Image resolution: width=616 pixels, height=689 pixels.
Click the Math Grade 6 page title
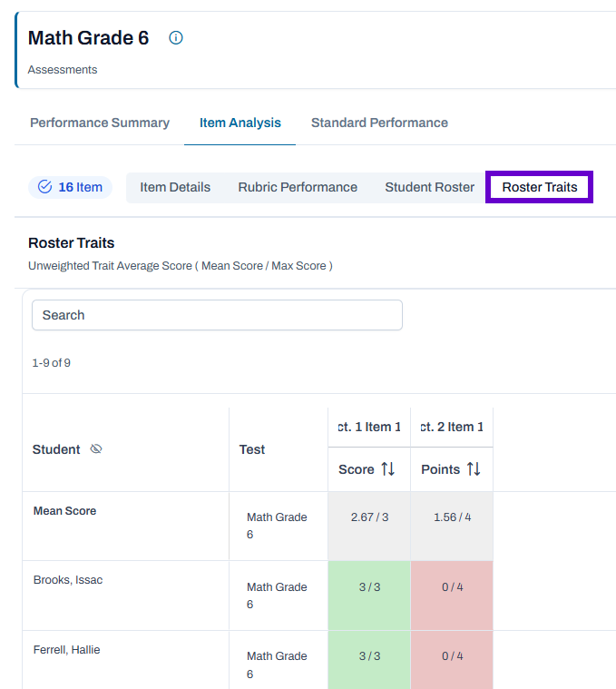pos(89,38)
